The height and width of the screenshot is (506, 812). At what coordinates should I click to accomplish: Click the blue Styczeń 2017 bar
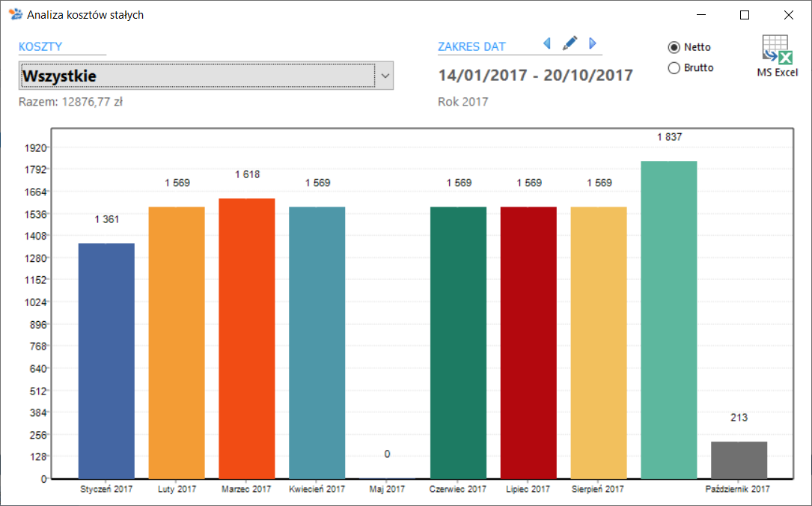tap(107, 361)
